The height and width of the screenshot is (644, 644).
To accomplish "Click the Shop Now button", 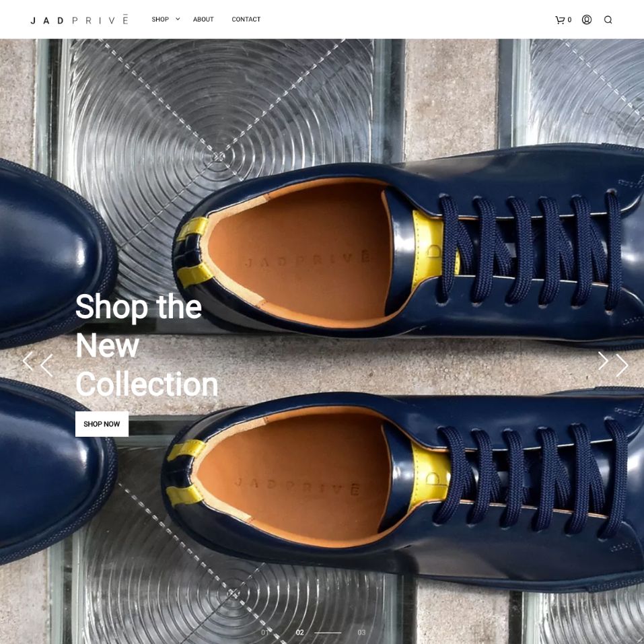I will pyautogui.click(x=102, y=424).
